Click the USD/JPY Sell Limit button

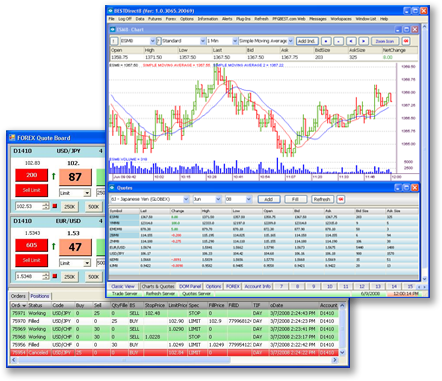[x=32, y=190]
